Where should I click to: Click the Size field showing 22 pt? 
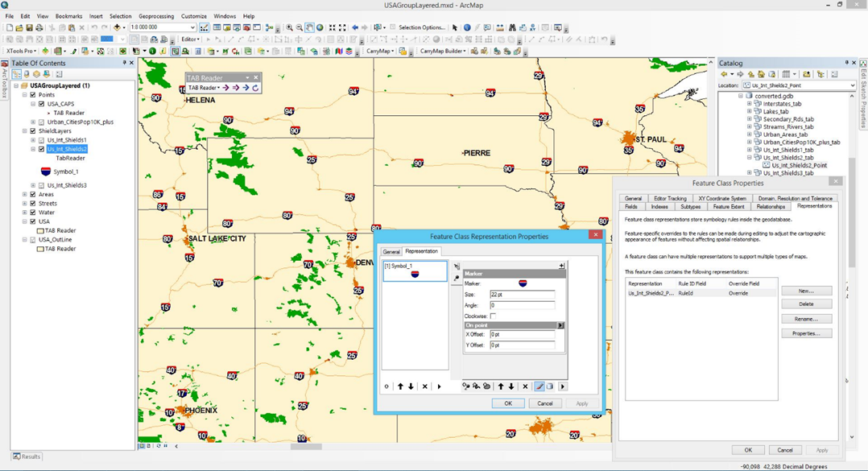point(522,295)
